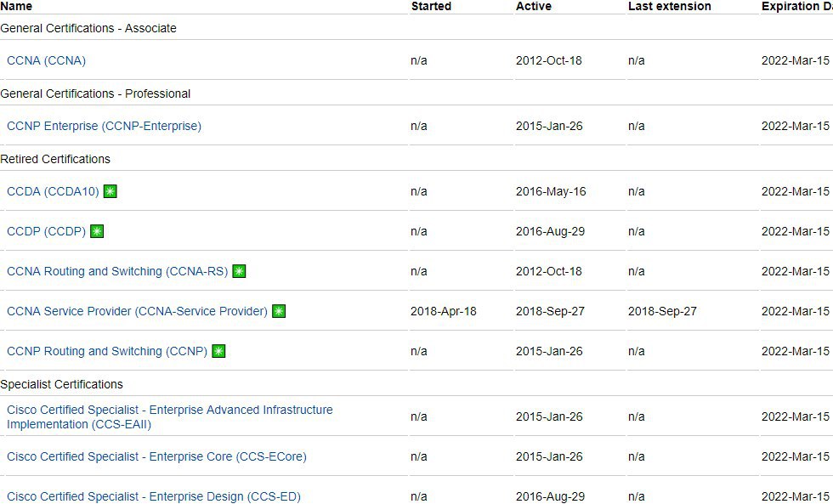Open CCNA Routing and Switching (CCNA-RS) link
This screenshot has width=833, height=504.
tap(117, 271)
